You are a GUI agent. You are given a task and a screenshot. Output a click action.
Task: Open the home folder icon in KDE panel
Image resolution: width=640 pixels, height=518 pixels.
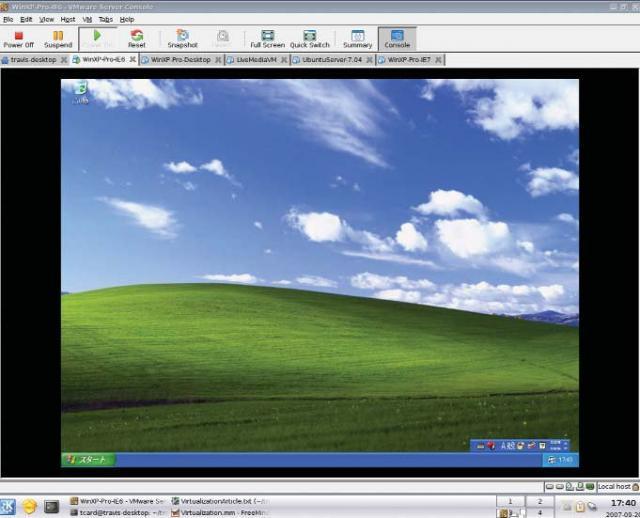(x=30, y=507)
